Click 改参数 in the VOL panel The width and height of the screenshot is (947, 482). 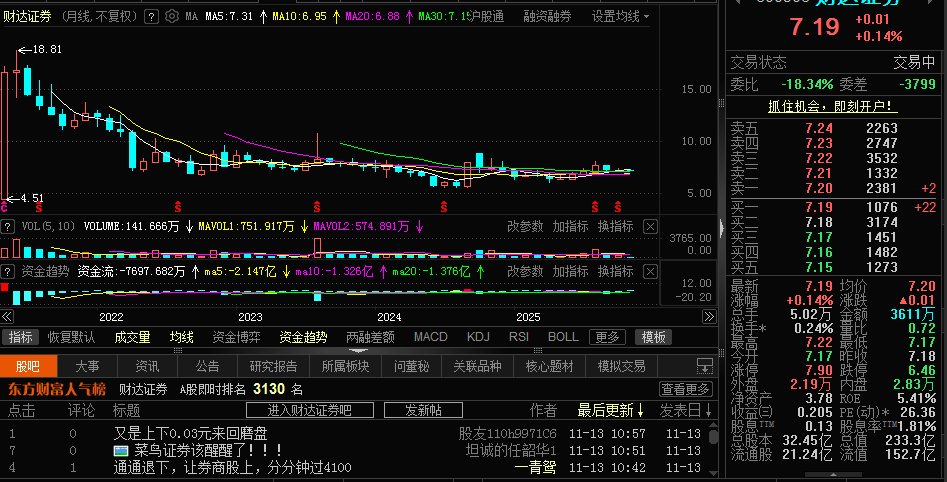[x=525, y=227]
